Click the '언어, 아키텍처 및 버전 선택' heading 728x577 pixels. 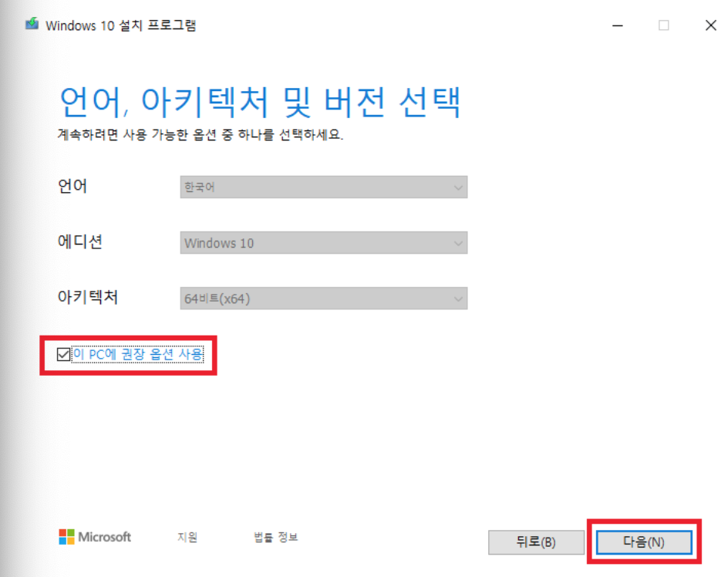point(260,102)
